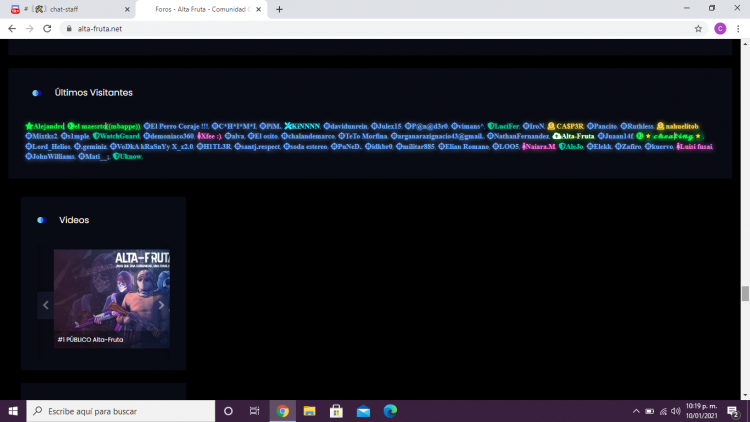The image size is (750, 422).
Task: Open the Chrome profile avatar
Action: pos(719,29)
